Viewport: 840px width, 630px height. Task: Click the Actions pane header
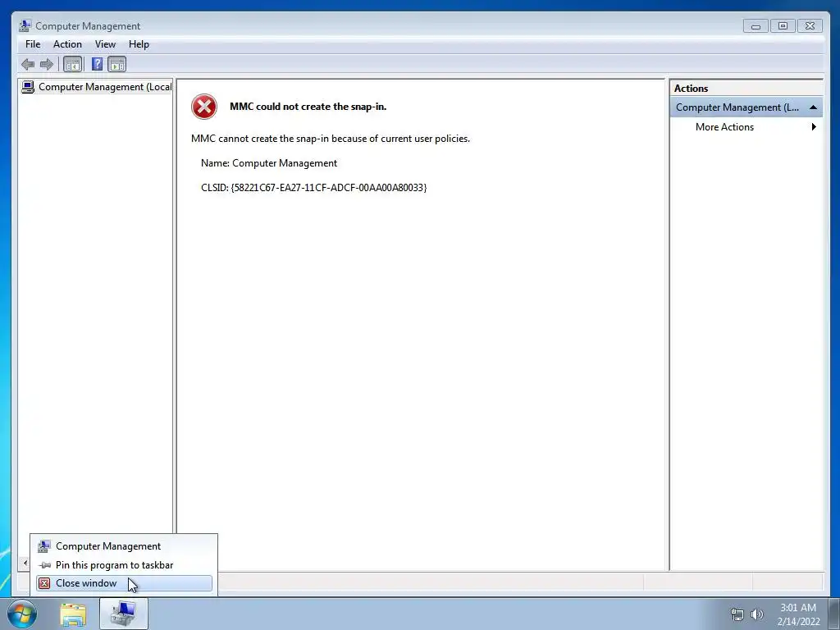click(746, 89)
